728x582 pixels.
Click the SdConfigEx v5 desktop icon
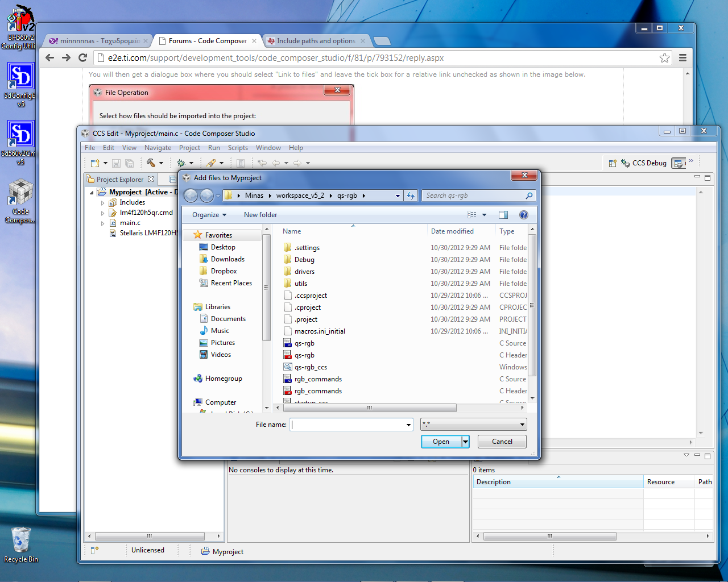point(20,85)
